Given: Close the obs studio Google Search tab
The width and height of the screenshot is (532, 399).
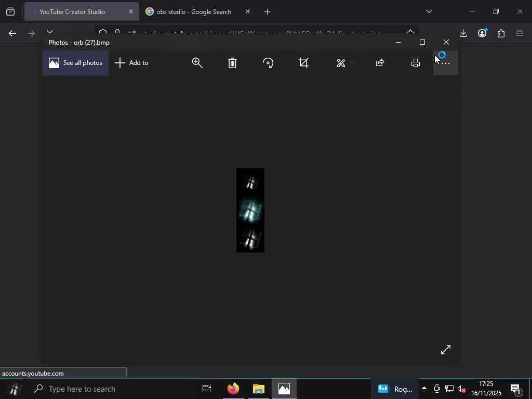Looking at the screenshot, I should [248, 11].
